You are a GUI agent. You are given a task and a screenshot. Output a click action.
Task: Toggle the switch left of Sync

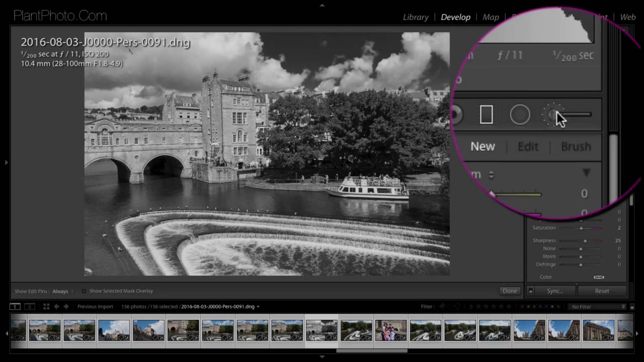pos(530,291)
